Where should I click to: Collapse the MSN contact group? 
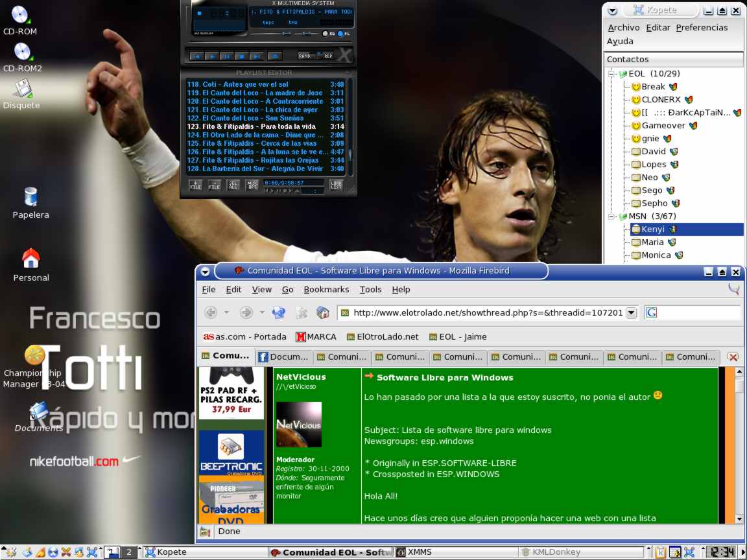tap(611, 216)
